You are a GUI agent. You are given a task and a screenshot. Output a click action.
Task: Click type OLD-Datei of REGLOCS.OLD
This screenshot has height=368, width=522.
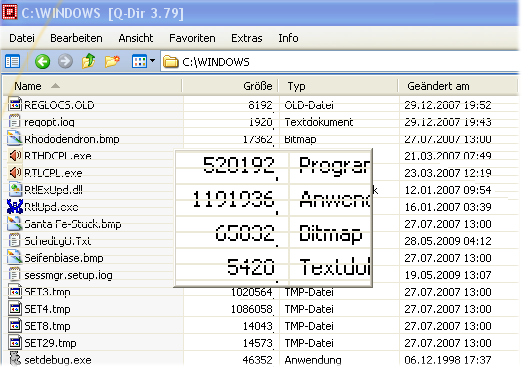[309, 105]
